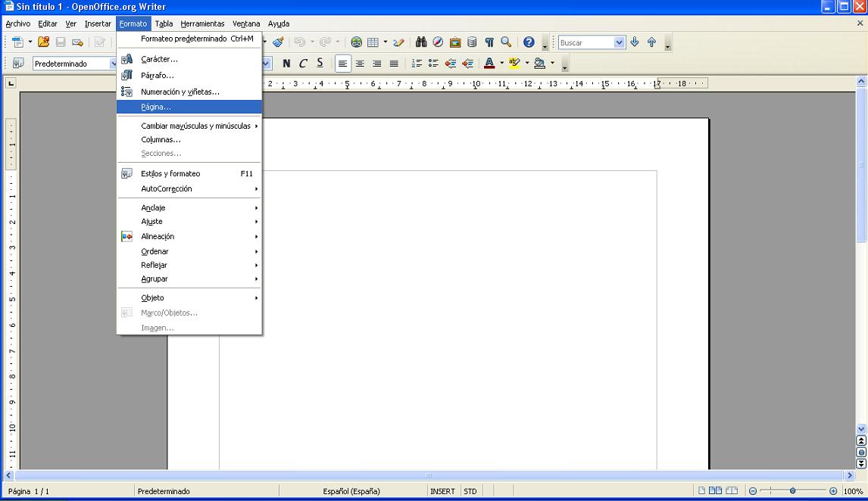
Task: Open Help question mark icon
Action: tap(529, 42)
